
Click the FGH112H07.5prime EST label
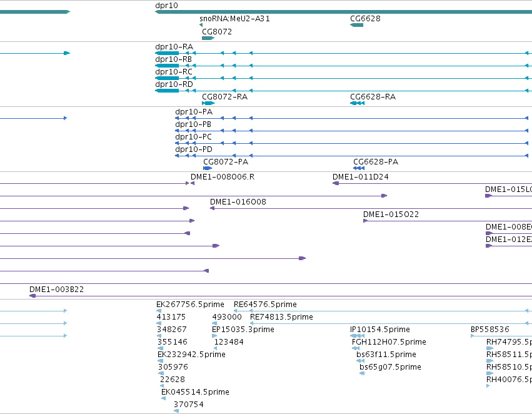pos(389,342)
